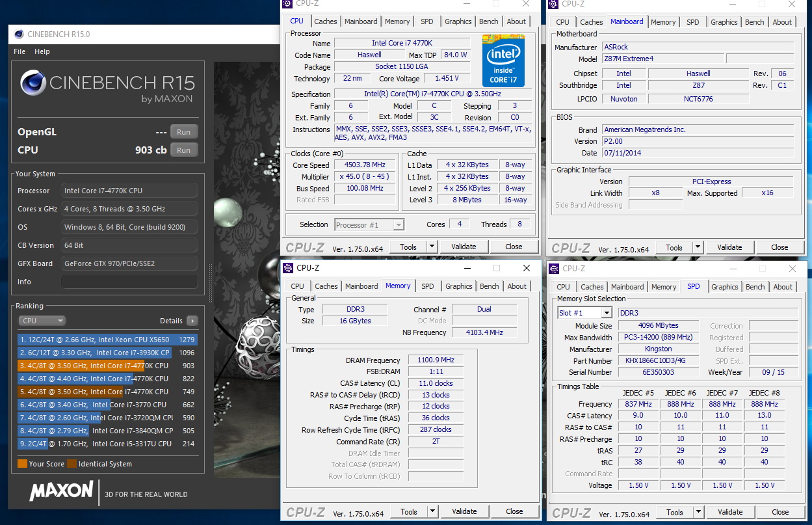Click the Cinebench R15 sphere logo
The height and width of the screenshot is (525, 812).
coord(33,83)
